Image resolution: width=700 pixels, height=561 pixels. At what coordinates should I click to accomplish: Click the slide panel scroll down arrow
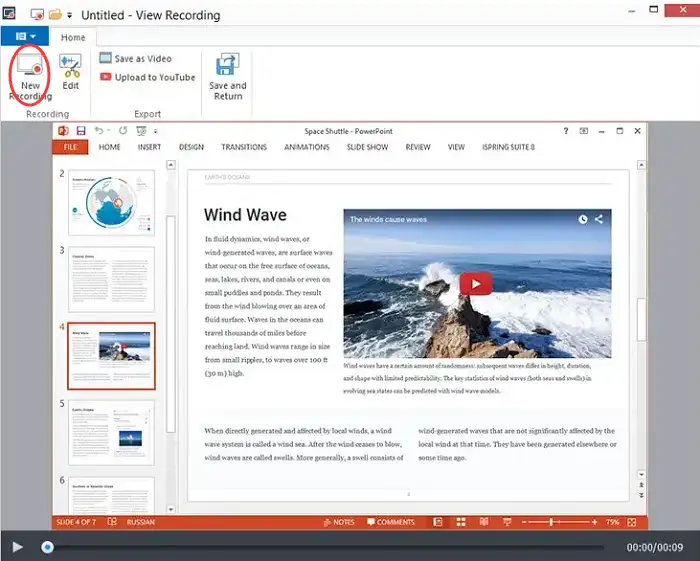171,509
